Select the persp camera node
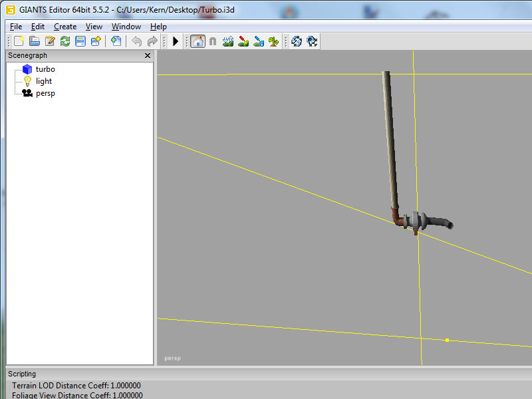532x399 pixels. [45, 93]
